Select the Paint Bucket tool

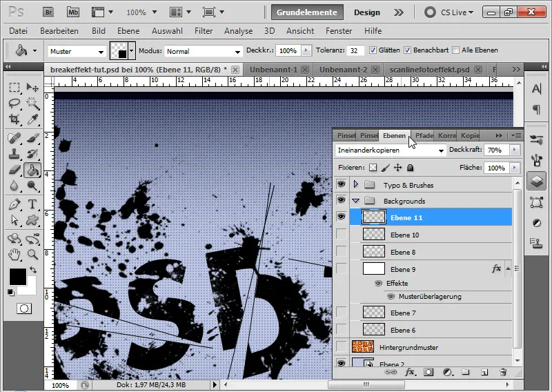pos(32,170)
